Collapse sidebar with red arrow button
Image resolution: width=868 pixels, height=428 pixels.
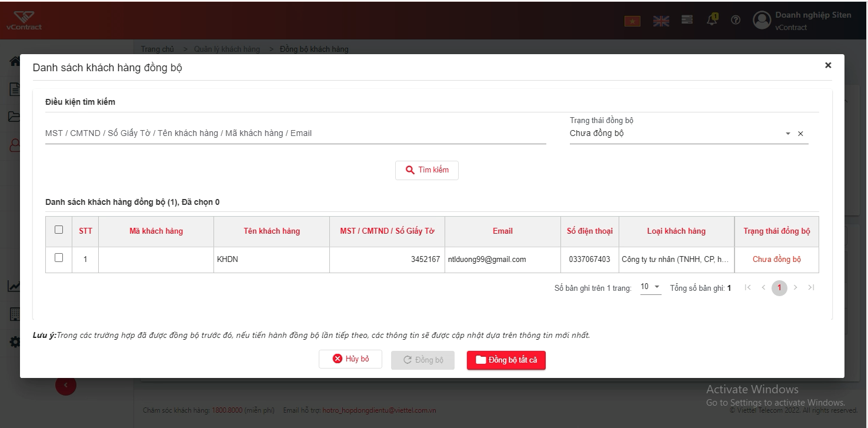[66, 385]
